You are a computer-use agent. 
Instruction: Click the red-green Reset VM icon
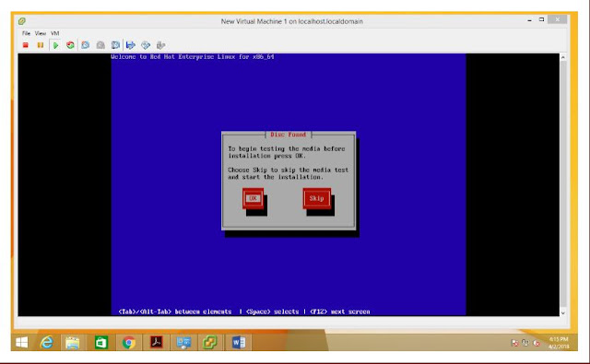coord(70,45)
